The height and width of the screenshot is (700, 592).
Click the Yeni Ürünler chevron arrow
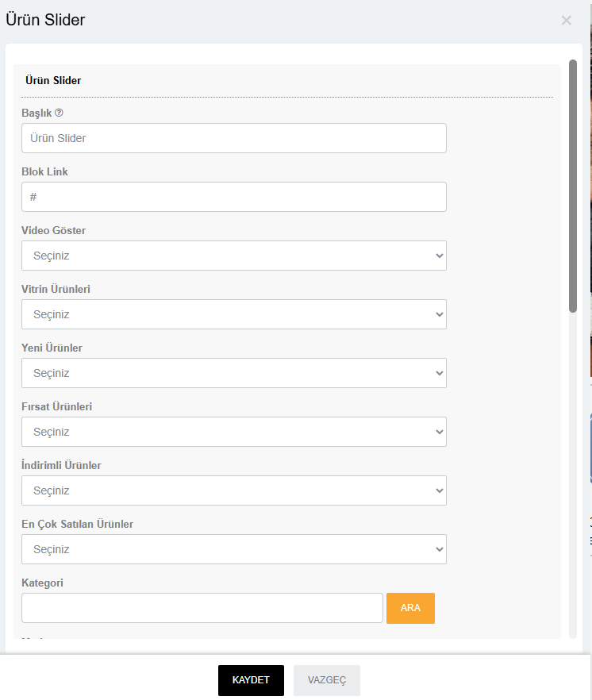[440, 373]
